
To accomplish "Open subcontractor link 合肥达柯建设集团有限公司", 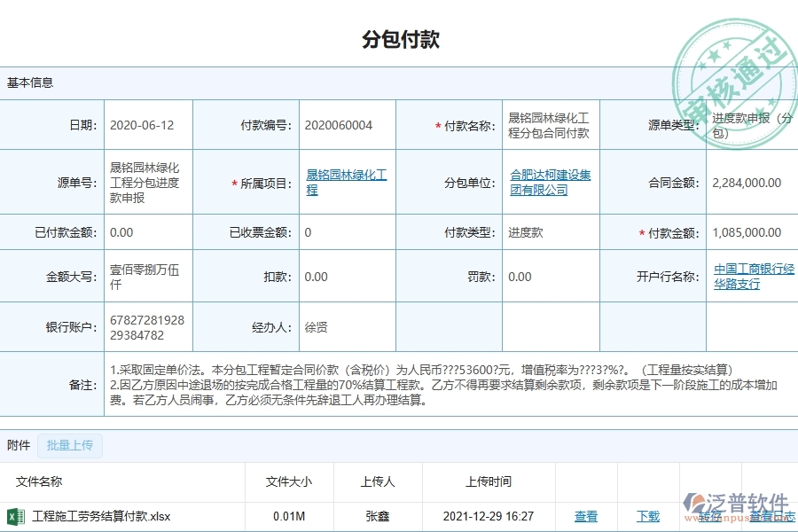I will point(549,181).
